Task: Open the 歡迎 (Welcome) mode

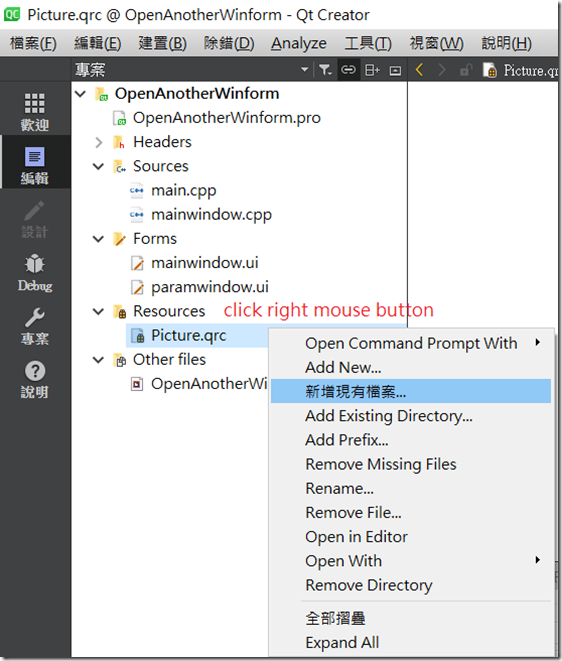Action: (35, 112)
